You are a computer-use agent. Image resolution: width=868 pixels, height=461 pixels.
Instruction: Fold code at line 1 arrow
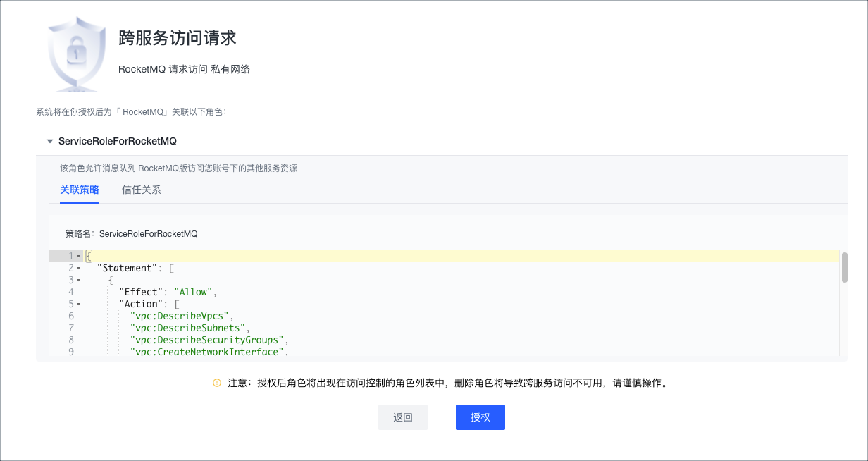(78, 256)
